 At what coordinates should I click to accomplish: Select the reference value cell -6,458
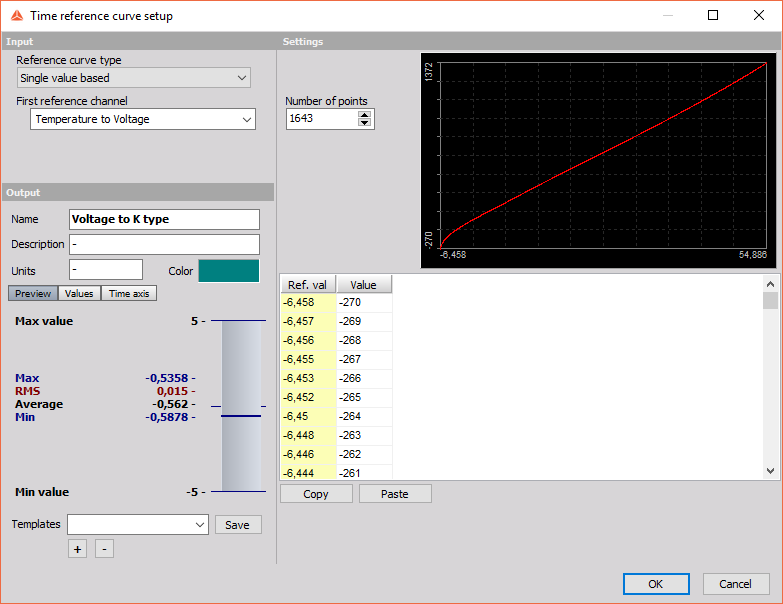pos(309,302)
